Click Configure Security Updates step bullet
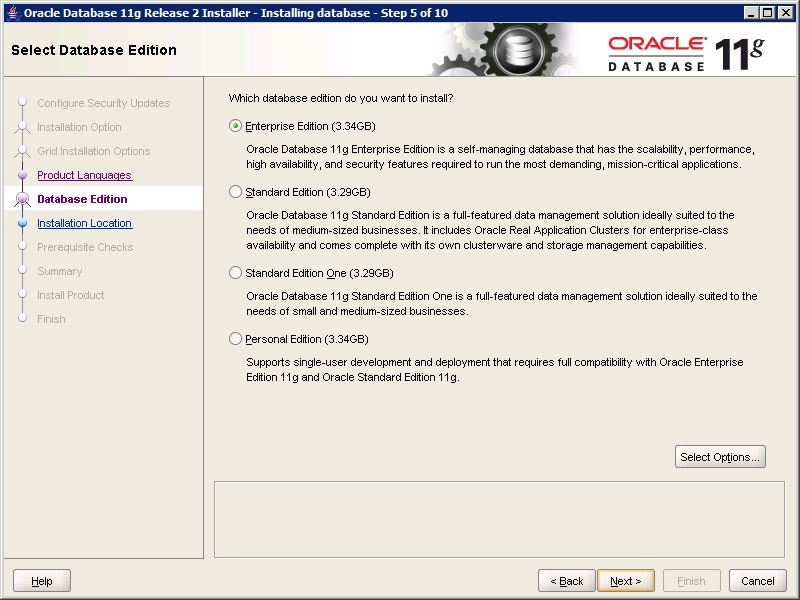This screenshot has height=600, width=800. pyautogui.click(x=22, y=103)
